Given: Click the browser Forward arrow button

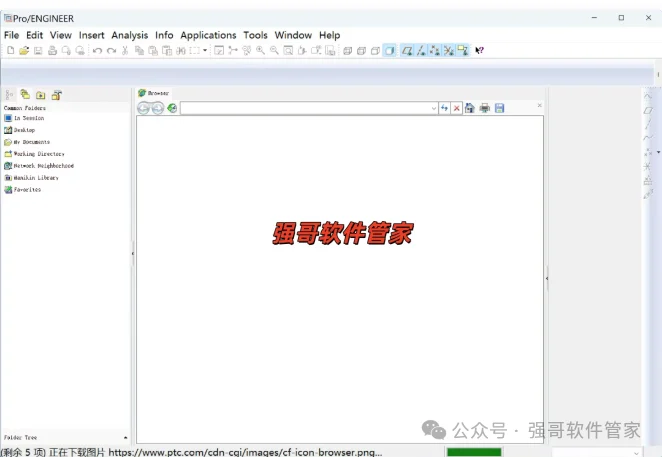Looking at the screenshot, I should [x=157, y=109].
